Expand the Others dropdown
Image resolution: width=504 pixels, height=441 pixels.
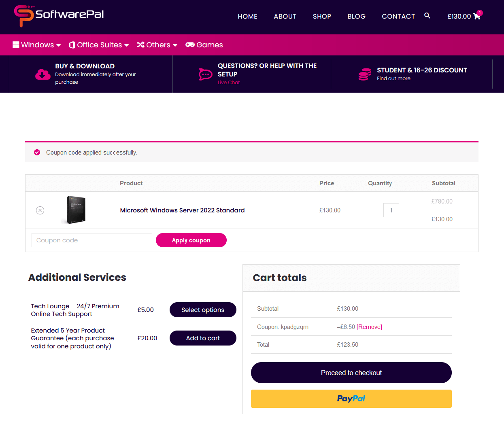click(175, 45)
